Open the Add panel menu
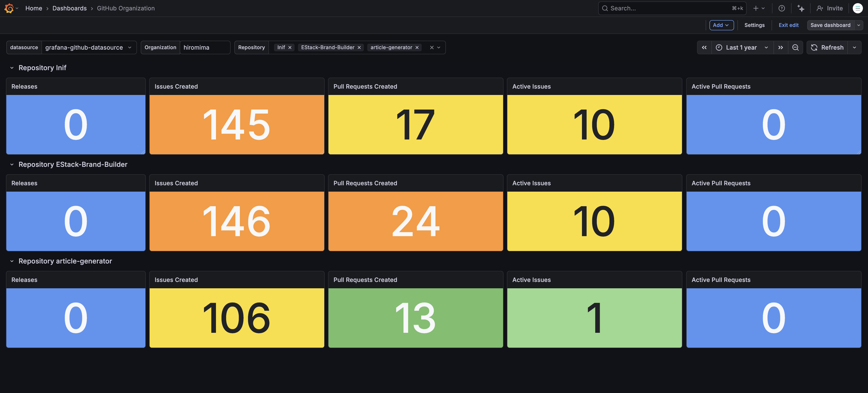Image resolution: width=868 pixels, height=393 pixels. coord(721,25)
